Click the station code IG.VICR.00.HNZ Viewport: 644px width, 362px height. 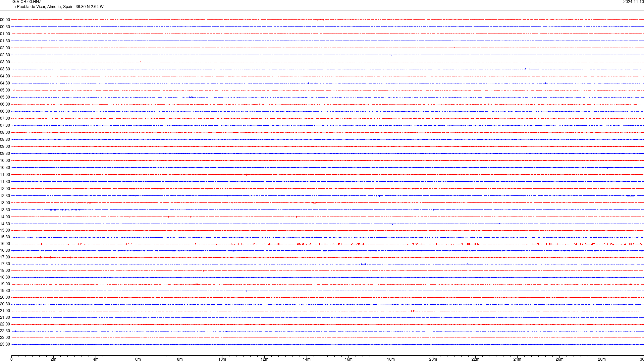click(26, 2)
